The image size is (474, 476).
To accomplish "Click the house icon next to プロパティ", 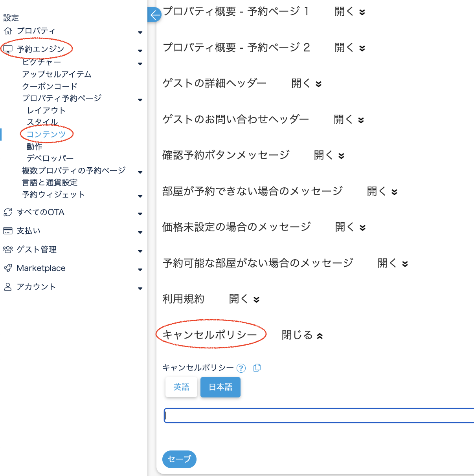I will point(8,31).
